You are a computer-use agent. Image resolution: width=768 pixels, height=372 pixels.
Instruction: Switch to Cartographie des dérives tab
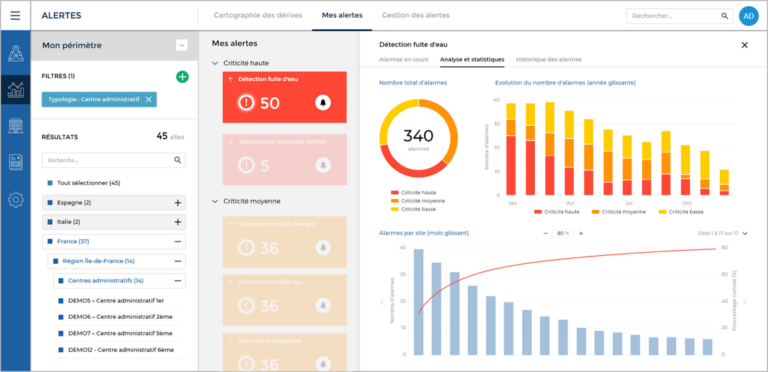pyautogui.click(x=258, y=15)
